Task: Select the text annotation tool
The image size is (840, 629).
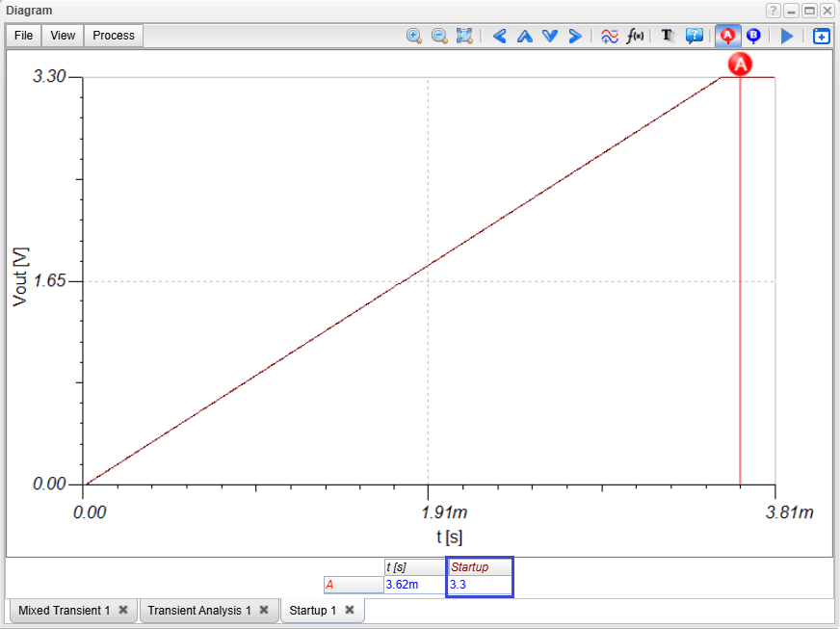Action: click(668, 36)
